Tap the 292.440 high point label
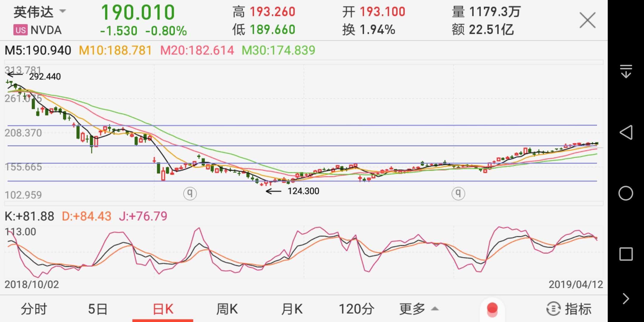Viewport: 644px width, 322px height. pyautogui.click(x=45, y=77)
